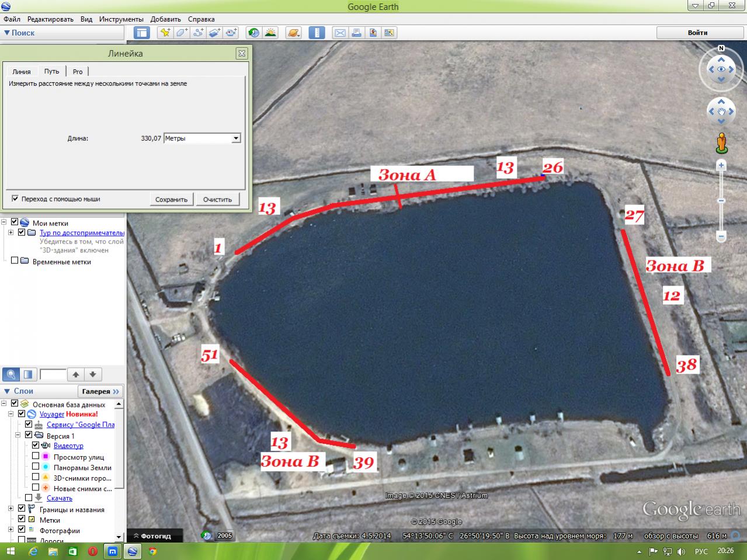The width and height of the screenshot is (747, 560).
Task: Collapse the Слои panel header triangle
Action: [7, 391]
